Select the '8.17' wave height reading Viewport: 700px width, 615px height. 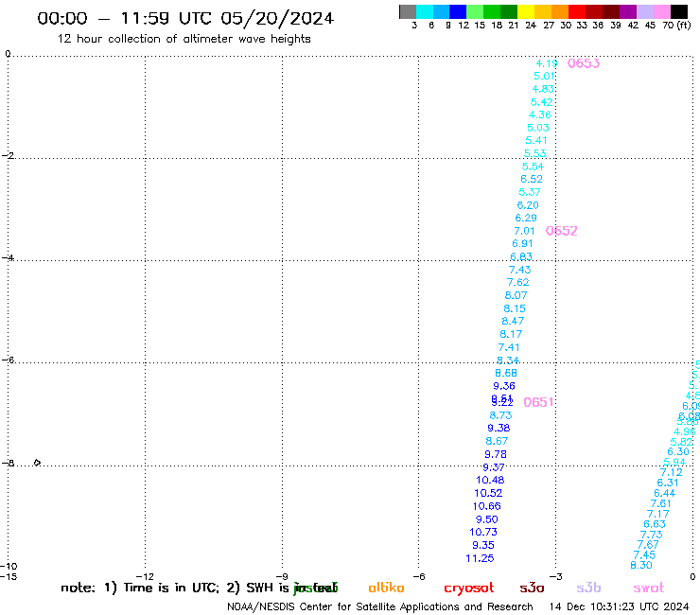511,334
